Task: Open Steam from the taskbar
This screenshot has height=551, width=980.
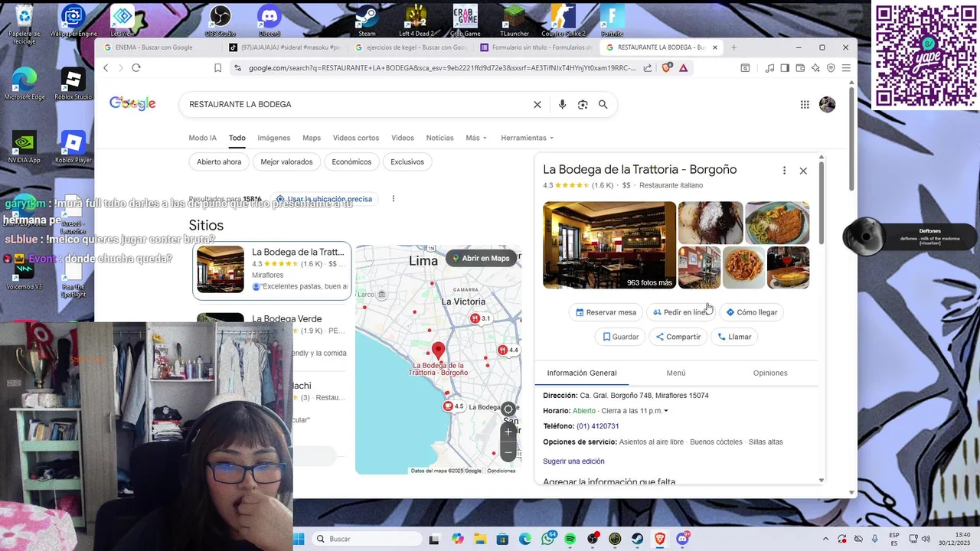Action: click(x=638, y=539)
